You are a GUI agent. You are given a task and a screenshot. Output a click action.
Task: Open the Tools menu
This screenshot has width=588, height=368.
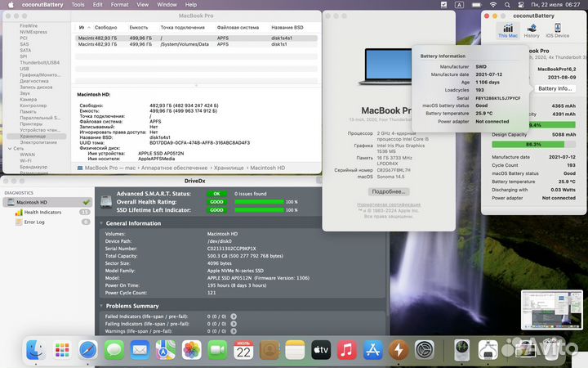[78, 5]
